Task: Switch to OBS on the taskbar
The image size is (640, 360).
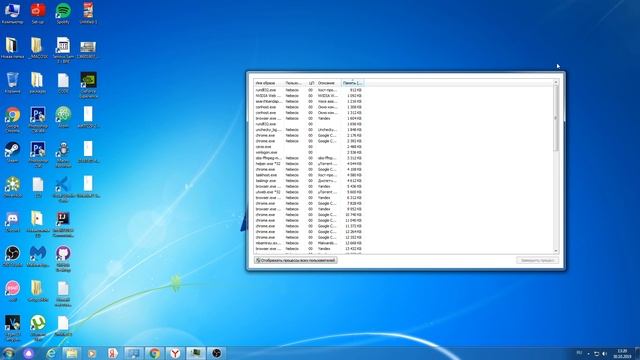Action: coord(216,353)
